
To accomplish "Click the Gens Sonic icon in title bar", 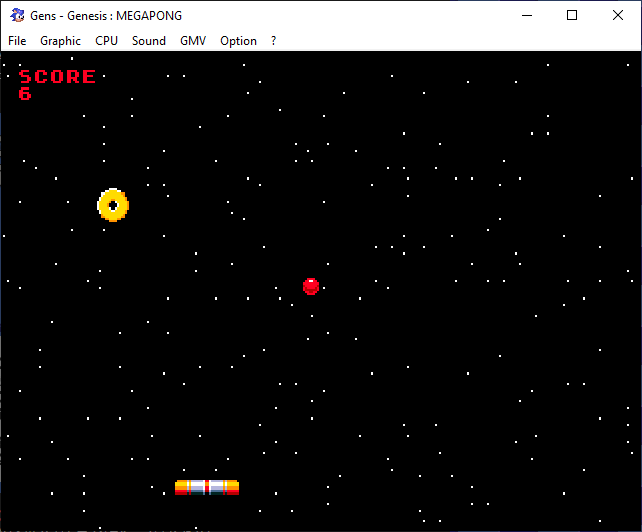I will pos(17,15).
